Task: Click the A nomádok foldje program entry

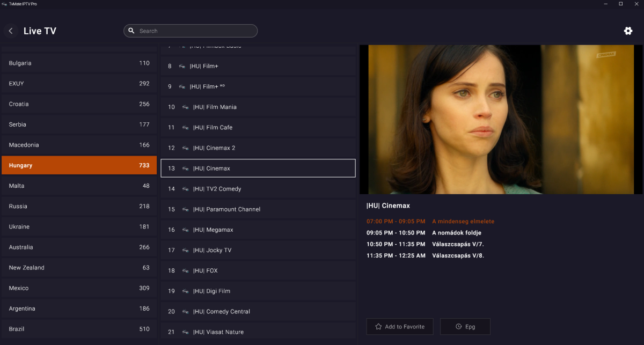Action: click(x=456, y=233)
